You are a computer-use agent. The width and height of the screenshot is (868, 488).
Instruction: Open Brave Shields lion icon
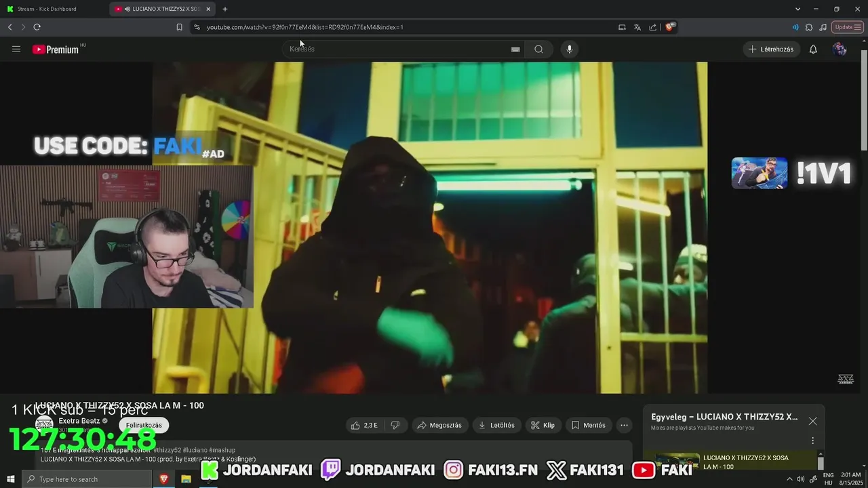669,27
